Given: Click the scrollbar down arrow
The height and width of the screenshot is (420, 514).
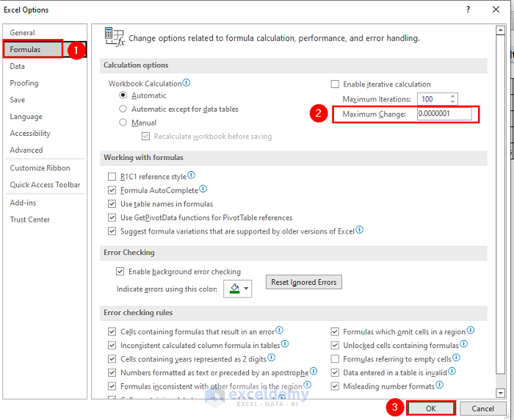Looking at the screenshot, I should point(500,392).
